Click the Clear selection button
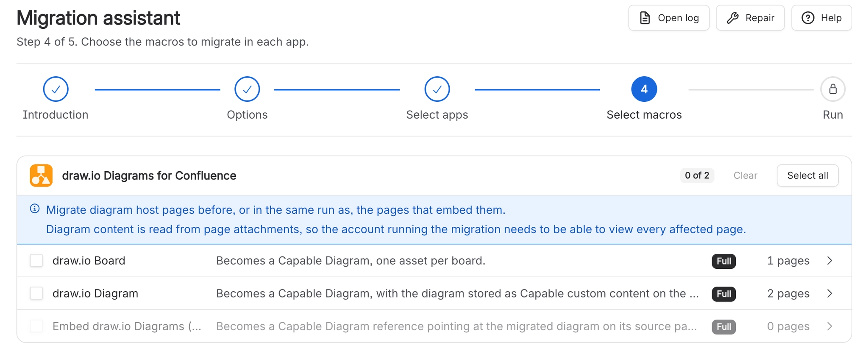The height and width of the screenshot is (351, 868). 745,175
